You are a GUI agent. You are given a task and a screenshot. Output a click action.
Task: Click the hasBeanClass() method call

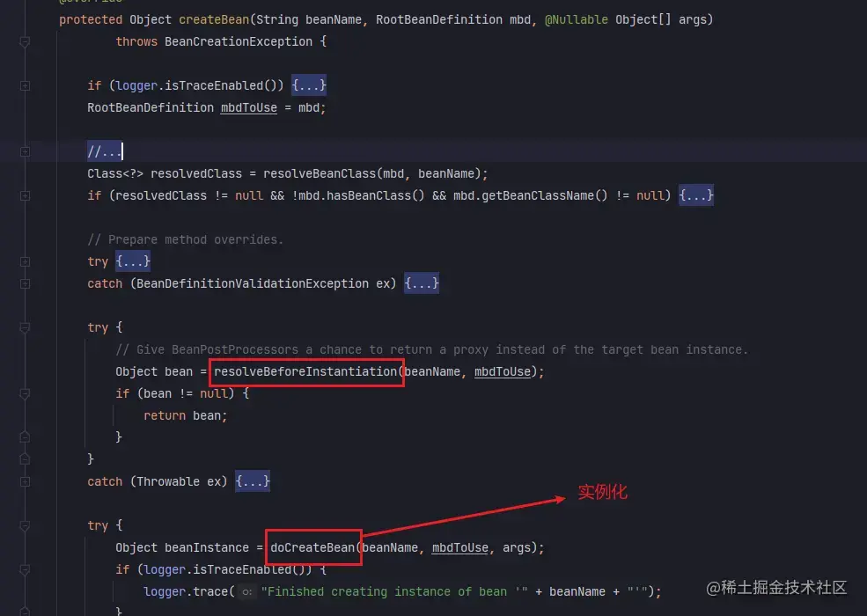(x=376, y=195)
